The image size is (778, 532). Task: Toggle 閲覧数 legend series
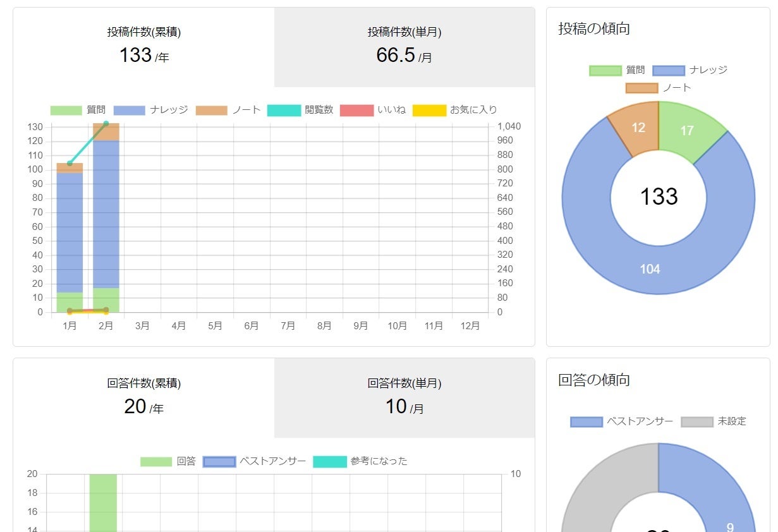click(300, 110)
